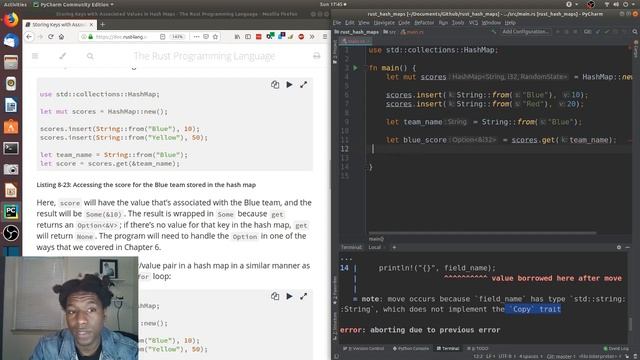
Task: Toggle tool window quick access icon bottom-left of PyCharm
Action: point(336,356)
